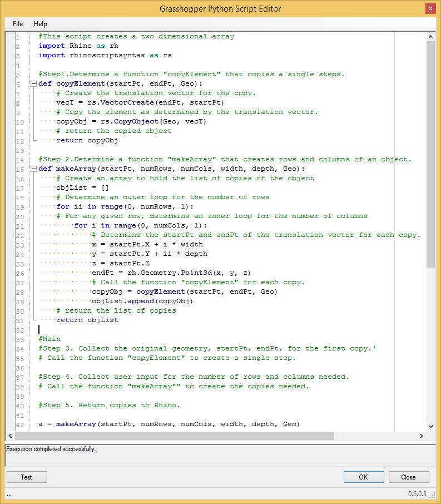The width and height of the screenshot is (441, 504).
Task: Click the "copyObj = rs.CopyObject(Geo, vecT)" line
Action: (131, 121)
